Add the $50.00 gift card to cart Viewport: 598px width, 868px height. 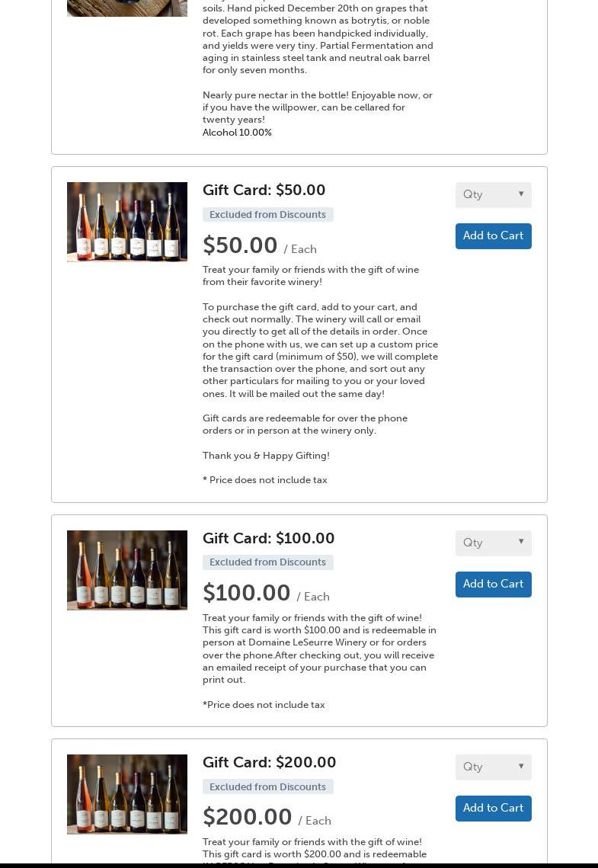[x=494, y=235]
